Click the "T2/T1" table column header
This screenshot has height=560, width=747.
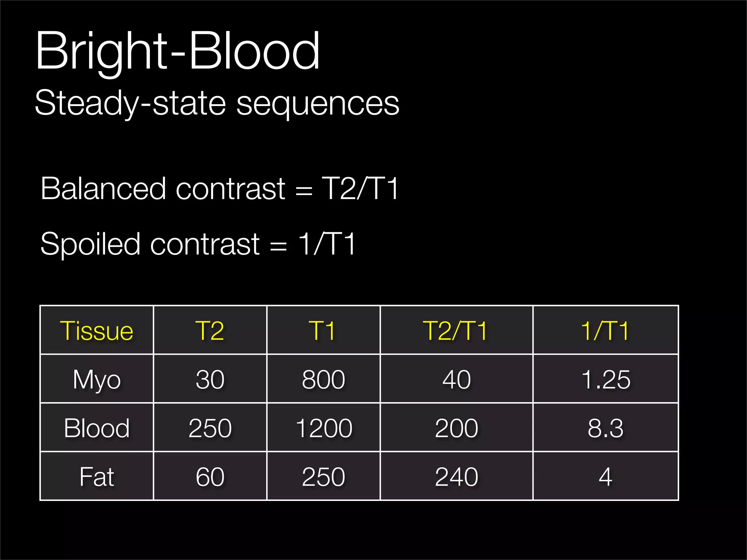[456, 331]
